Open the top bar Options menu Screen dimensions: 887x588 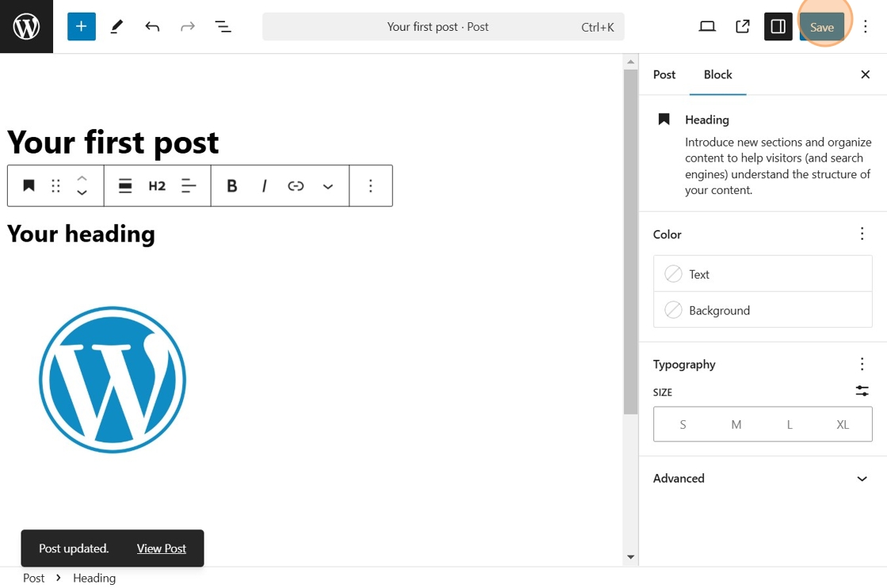coord(865,27)
